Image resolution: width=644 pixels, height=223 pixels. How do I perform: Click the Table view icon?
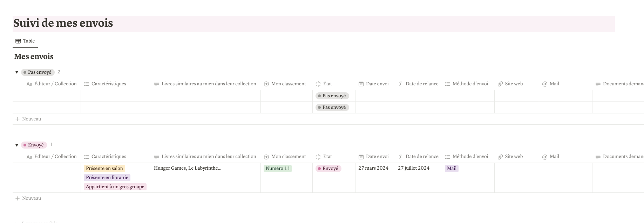click(18, 41)
